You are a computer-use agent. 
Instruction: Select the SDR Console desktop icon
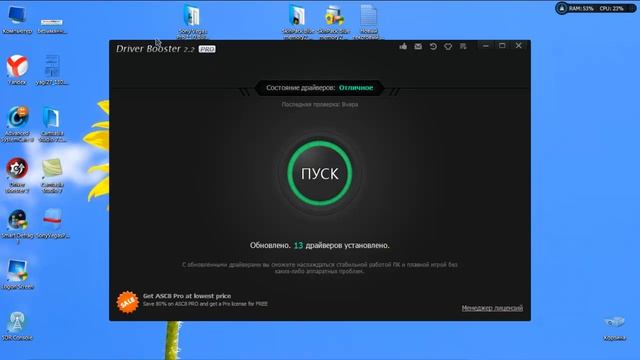(x=17, y=326)
